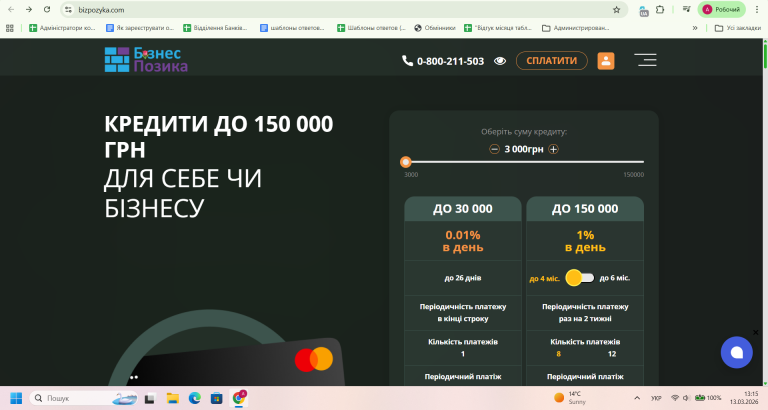768x410 pixels.
Task: Click the Chrome taskbar icon
Action: pyautogui.click(x=239, y=398)
